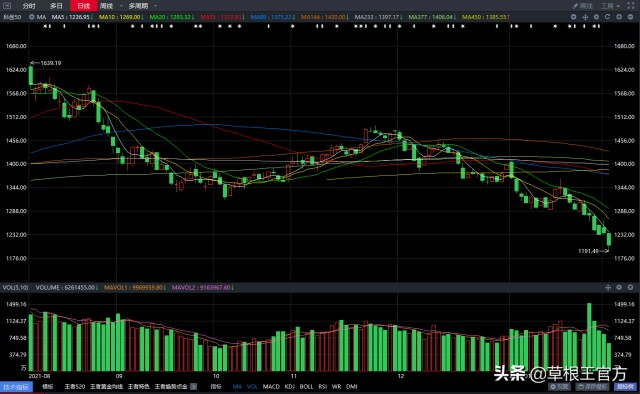The height and width of the screenshot is (394, 640).
Task: Expand more templates arrow button
Action: tap(193, 386)
